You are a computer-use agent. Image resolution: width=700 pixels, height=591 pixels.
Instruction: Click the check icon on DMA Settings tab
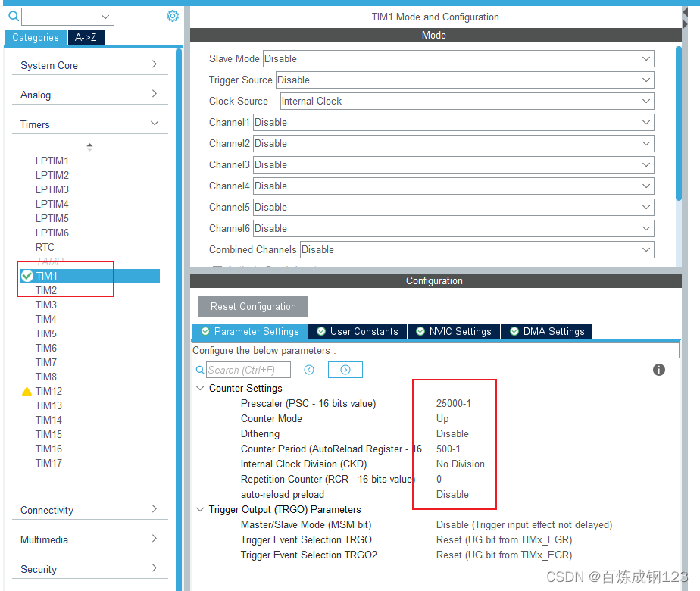(x=514, y=331)
